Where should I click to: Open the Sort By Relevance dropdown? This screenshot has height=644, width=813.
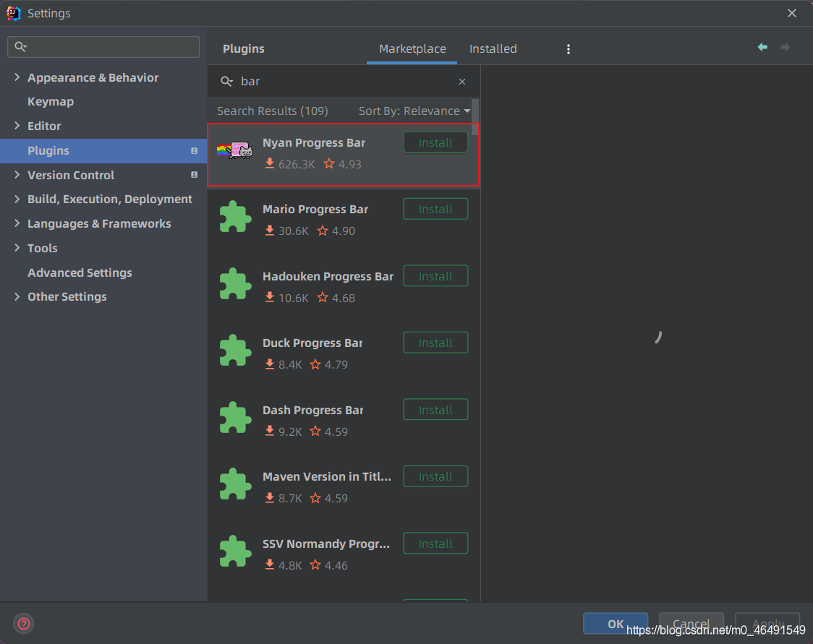tap(414, 111)
